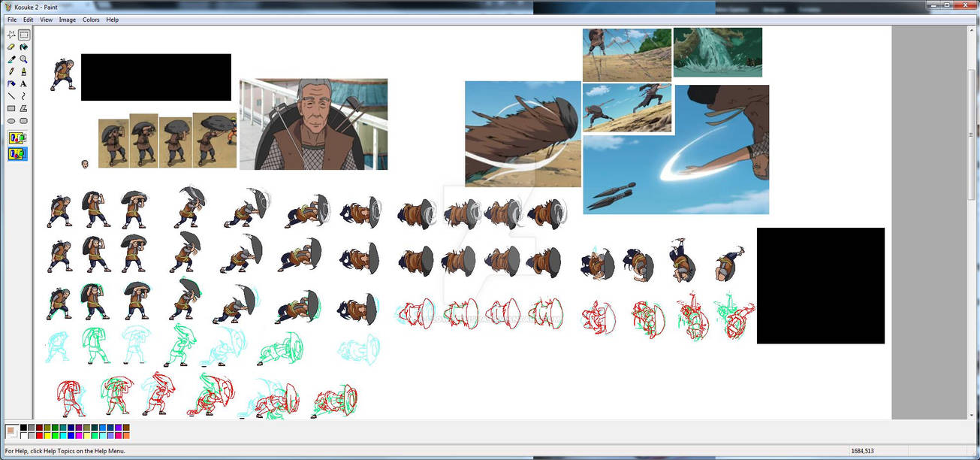Image resolution: width=980 pixels, height=460 pixels.
Task: Select the Rounded Rectangle tool
Action: pyautogui.click(x=24, y=120)
